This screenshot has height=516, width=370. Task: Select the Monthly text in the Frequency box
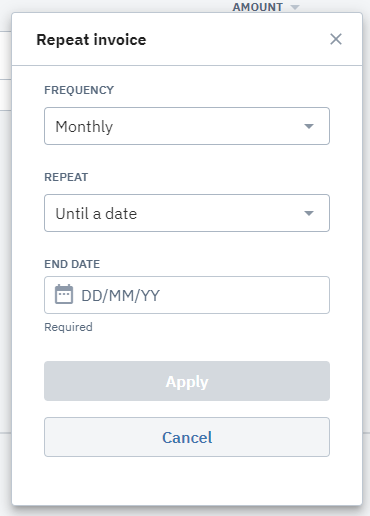84,127
